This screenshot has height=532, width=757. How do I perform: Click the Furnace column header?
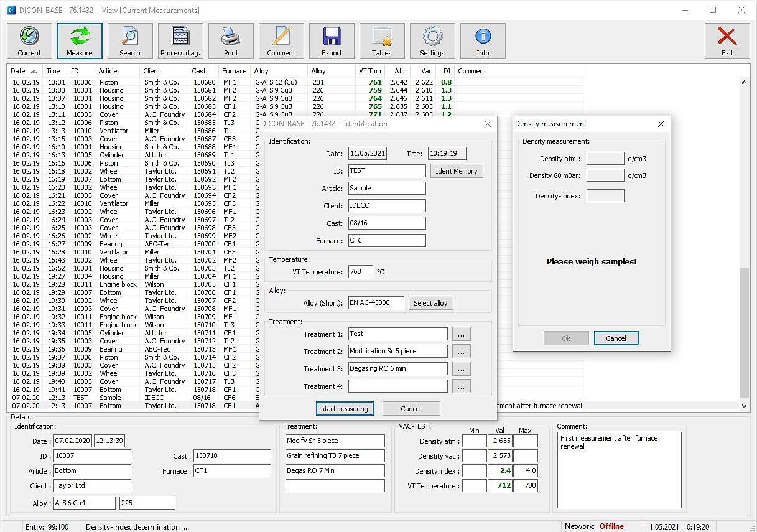point(235,71)
